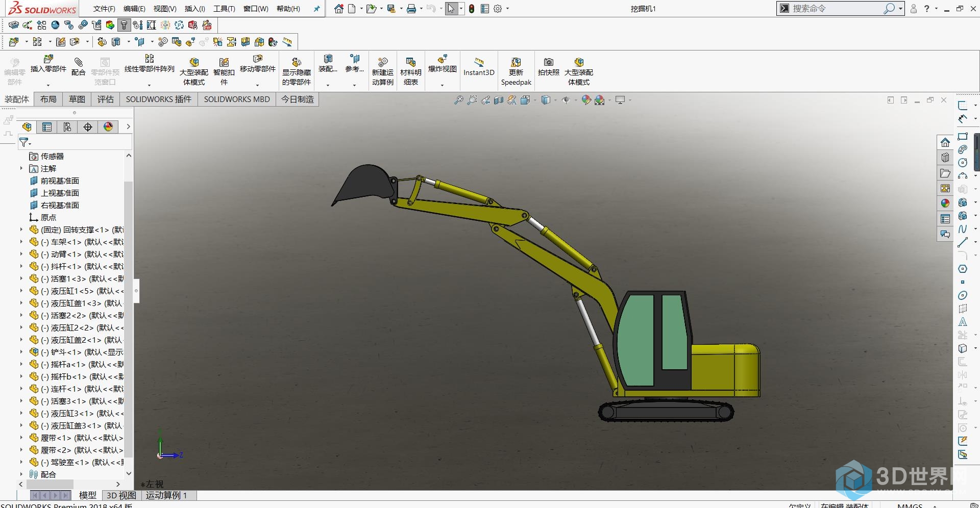980x508 pixels.
Task: Click Section View icon in view toolbar
Action: (x=499, y=100)
